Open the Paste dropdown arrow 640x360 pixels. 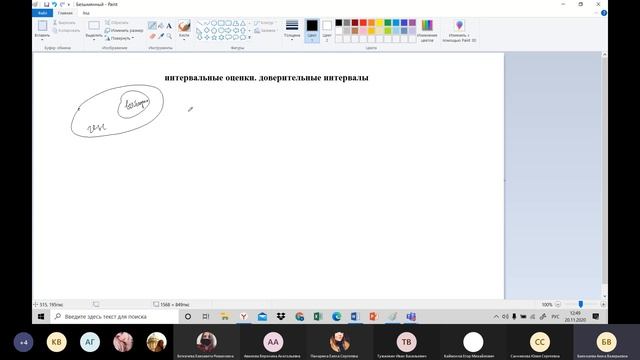42,40
